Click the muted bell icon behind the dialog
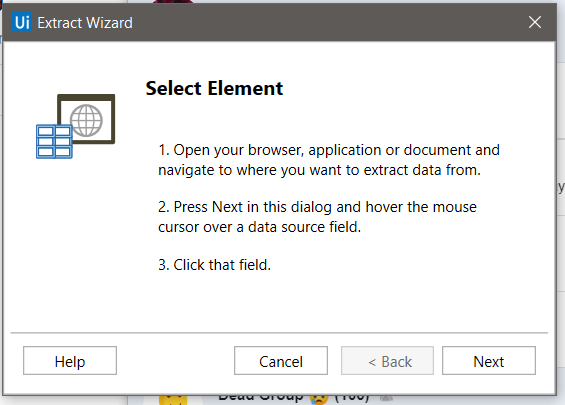 [x=386, y=398]
